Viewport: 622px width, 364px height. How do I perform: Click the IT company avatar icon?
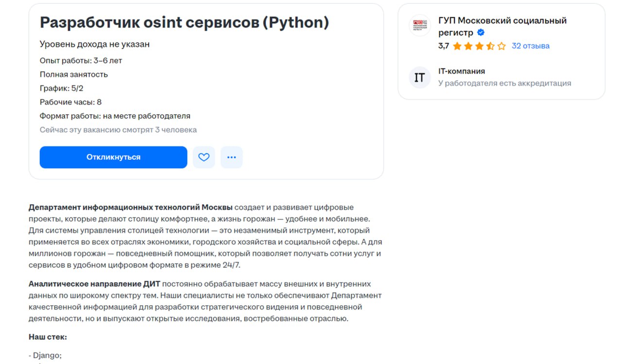[x=419, y=77]
